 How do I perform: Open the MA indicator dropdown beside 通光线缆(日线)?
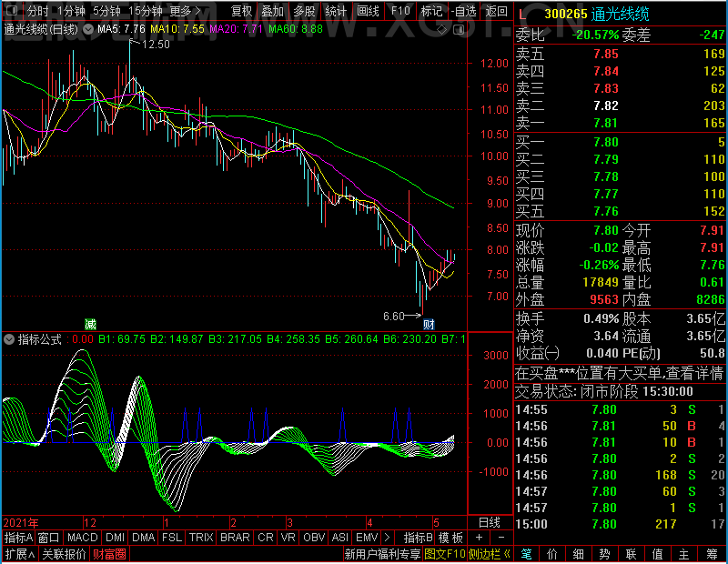click(x=87, y=29)
